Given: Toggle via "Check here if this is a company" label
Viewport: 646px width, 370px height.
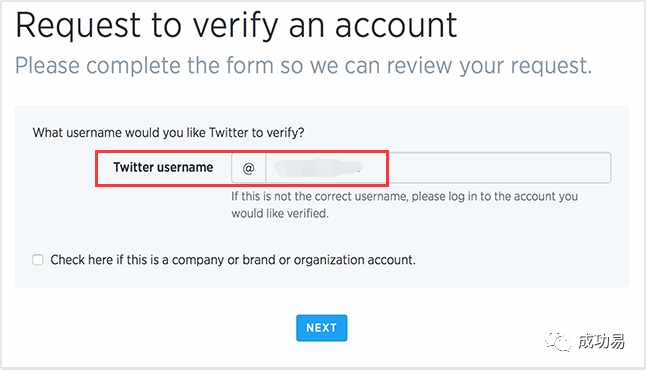Looking at the screenshot, I should 233,260.
